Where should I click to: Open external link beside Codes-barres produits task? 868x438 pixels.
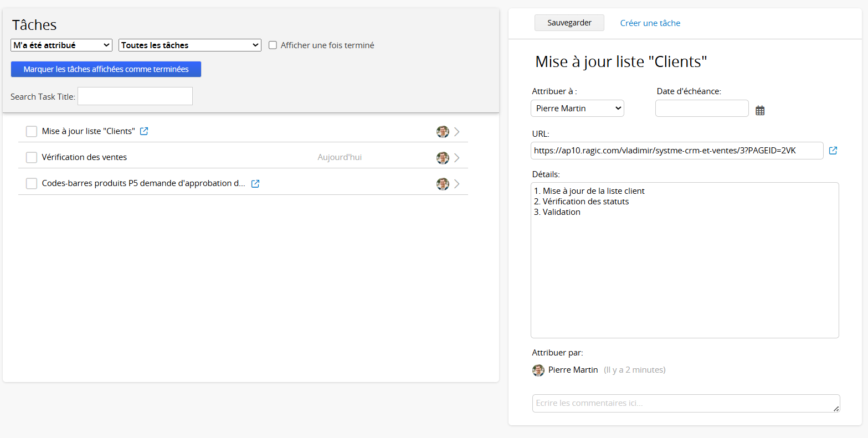[x=255, y=184]
